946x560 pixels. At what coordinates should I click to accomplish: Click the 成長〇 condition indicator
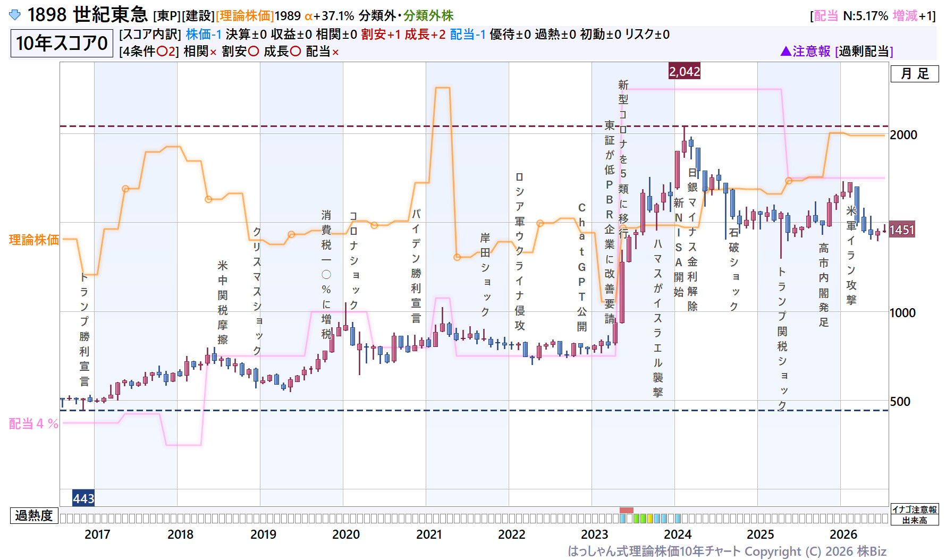(x=283, y=52)
